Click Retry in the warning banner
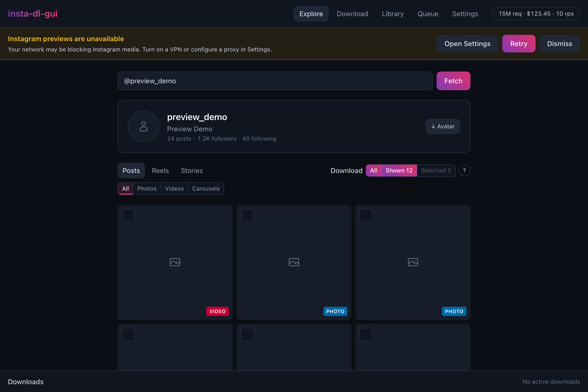This screenshot has height=392, width=588. [x=519, y=44]
